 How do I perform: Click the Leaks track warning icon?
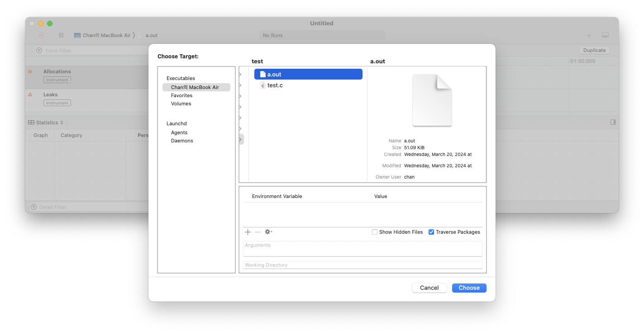pyautogui.click(x=30, y=94)
